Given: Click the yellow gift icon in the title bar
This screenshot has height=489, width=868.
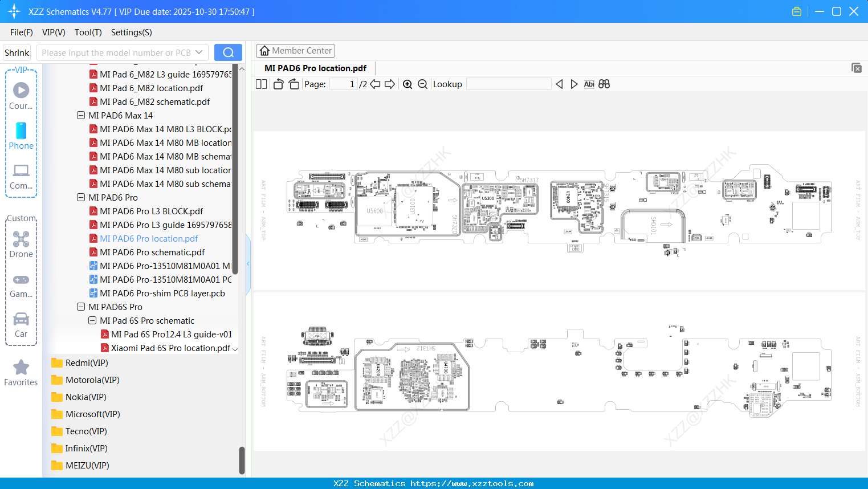Looking at the screenshot, I should (797, 11).
